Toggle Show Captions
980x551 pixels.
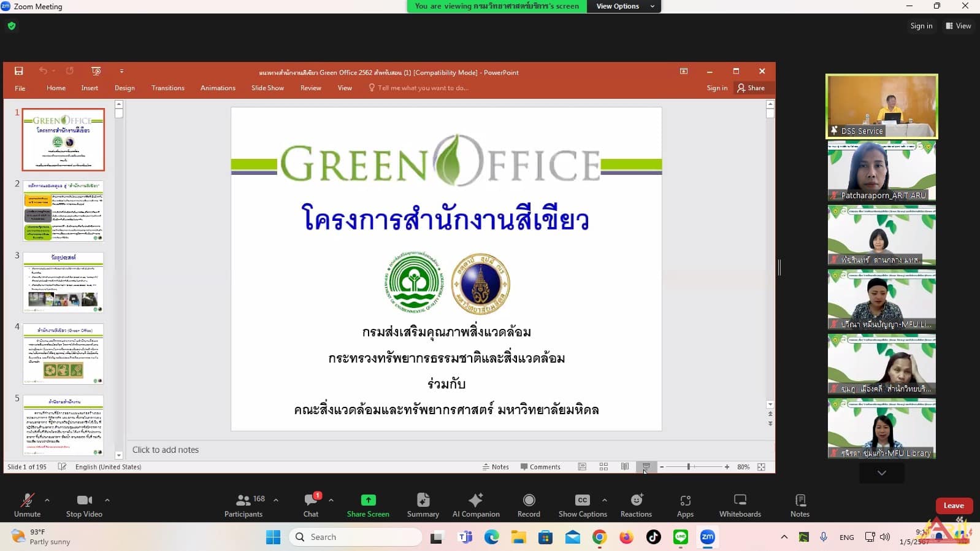tap(583, 506)
